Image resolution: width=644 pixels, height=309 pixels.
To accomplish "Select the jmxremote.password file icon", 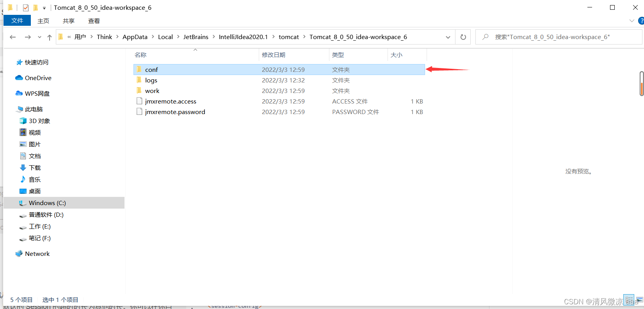I will click(139, 112).
